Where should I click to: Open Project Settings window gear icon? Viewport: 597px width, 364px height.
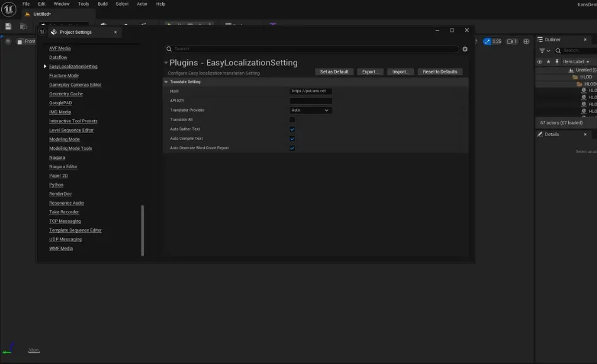point(465,49)
